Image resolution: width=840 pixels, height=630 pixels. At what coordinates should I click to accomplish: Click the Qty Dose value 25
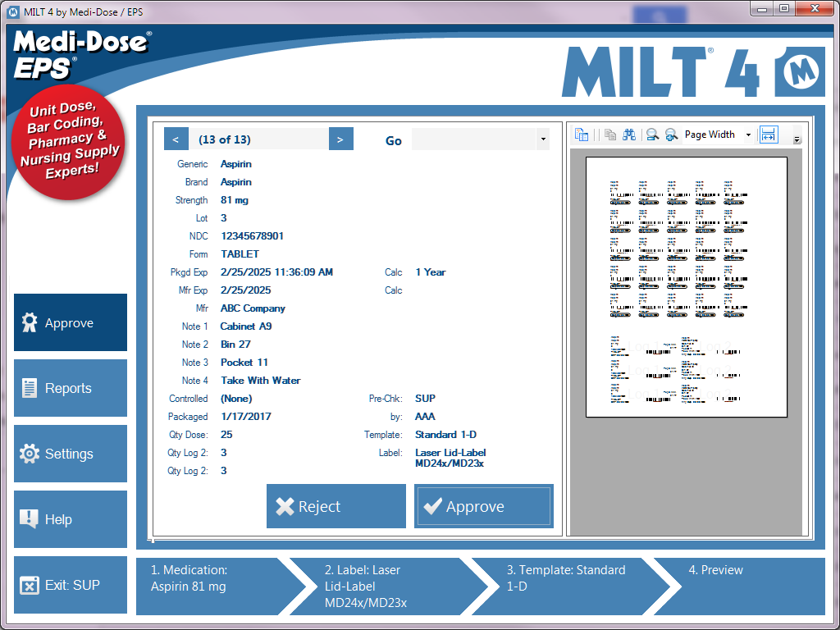click(x=226, y=435)
